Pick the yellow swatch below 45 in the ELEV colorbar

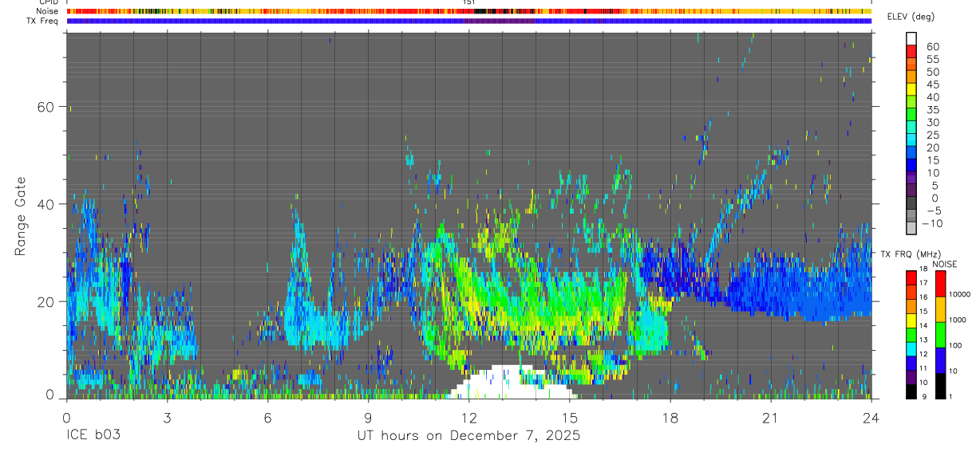point(911,89)
